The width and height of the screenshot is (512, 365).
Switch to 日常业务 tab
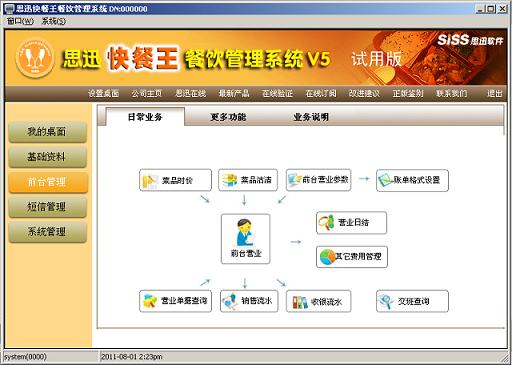click(145, 117)
